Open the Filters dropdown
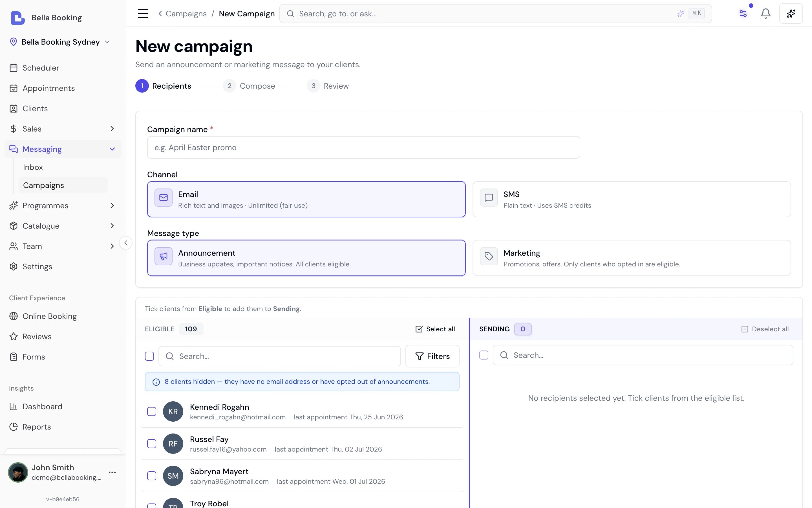812x508 pixels. (432, 356)
